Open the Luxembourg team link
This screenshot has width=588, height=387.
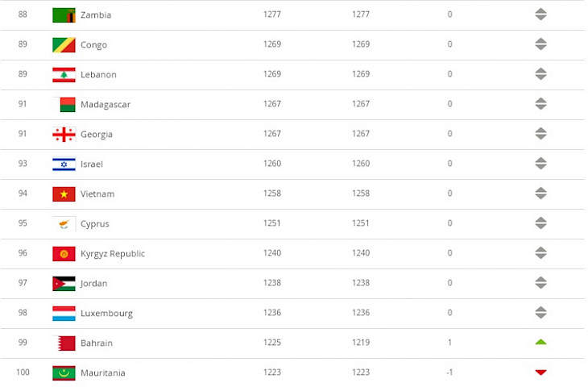click(106, 313)
